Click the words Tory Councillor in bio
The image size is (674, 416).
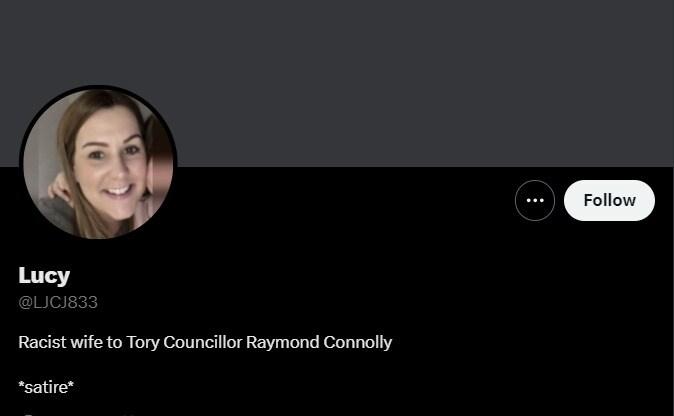pos(184,343)
